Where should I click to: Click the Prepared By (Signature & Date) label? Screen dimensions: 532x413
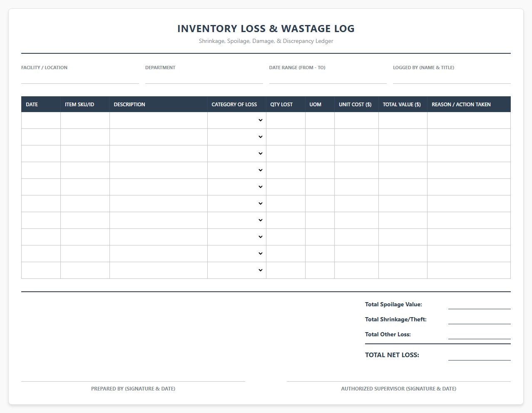click(x=133, y=389)
